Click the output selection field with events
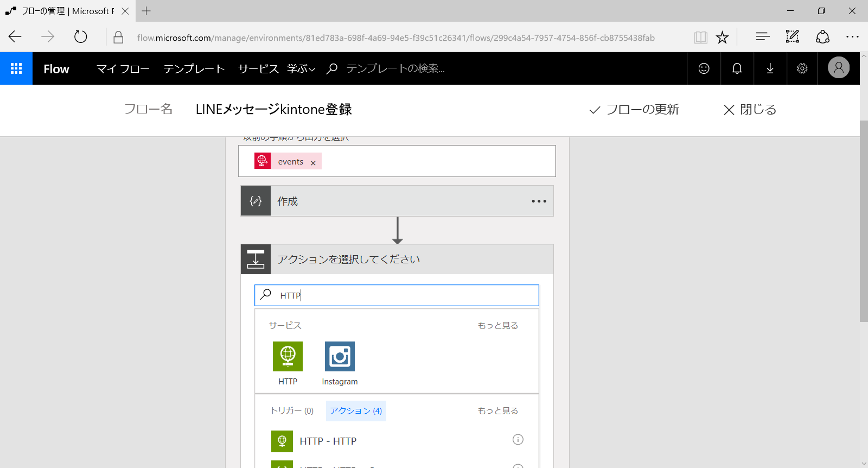Image resolution: width=868 pixels, height=468 pixels. coord(397,161)
